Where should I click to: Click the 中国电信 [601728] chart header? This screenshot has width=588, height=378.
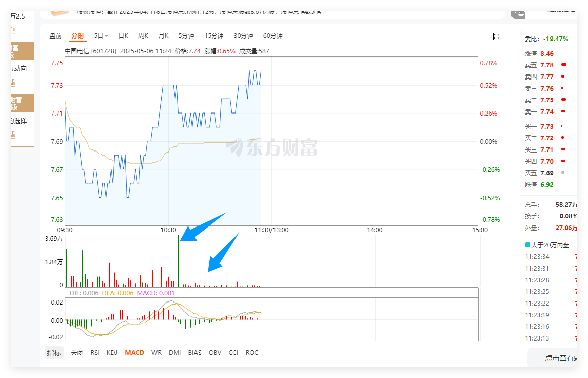[x=91, y=51]
